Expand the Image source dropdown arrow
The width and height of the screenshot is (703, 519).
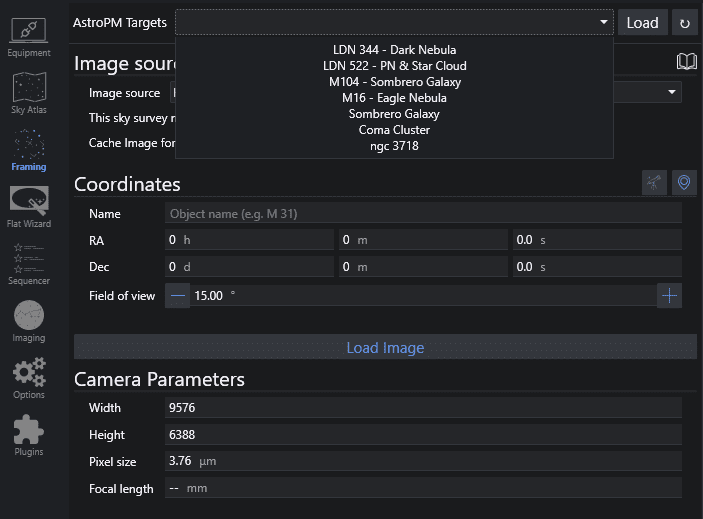point(672,92)
